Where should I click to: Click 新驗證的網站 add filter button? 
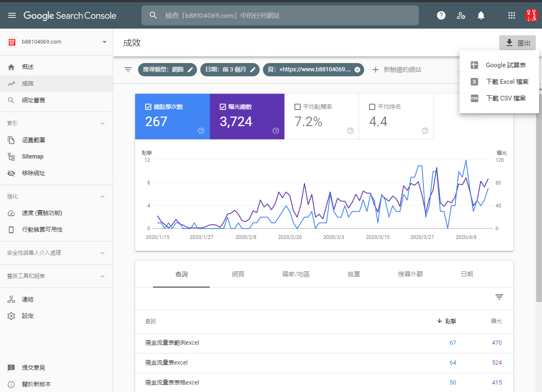point(397,70)
